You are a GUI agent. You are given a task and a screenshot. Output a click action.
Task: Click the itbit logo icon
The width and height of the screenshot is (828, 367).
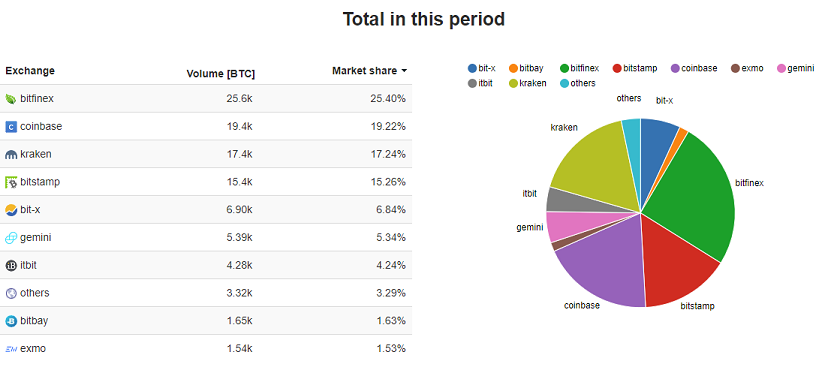[11, 266]
